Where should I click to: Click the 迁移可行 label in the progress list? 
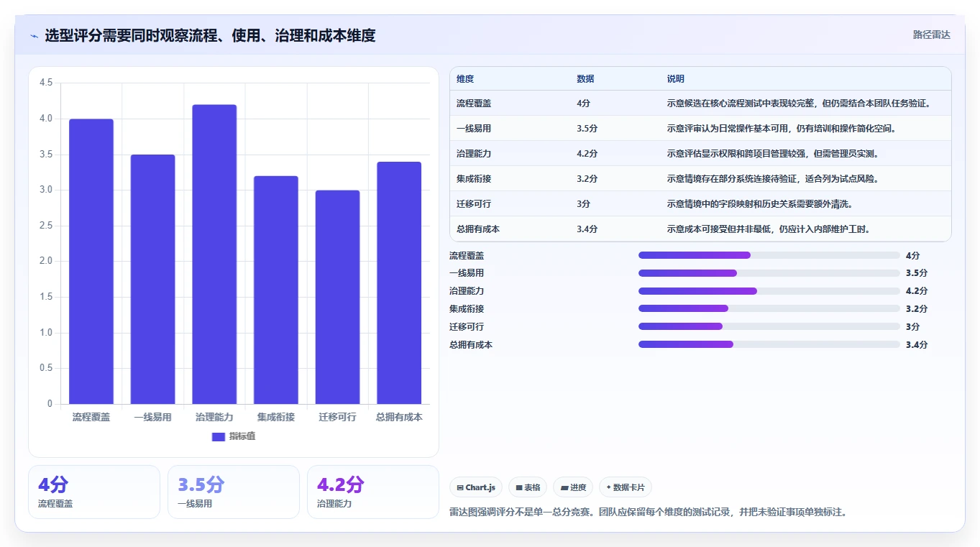click(467, 326)
